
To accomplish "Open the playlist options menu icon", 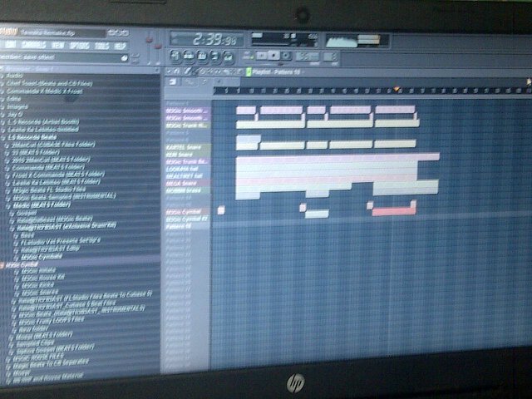I will tap(169, 71).
